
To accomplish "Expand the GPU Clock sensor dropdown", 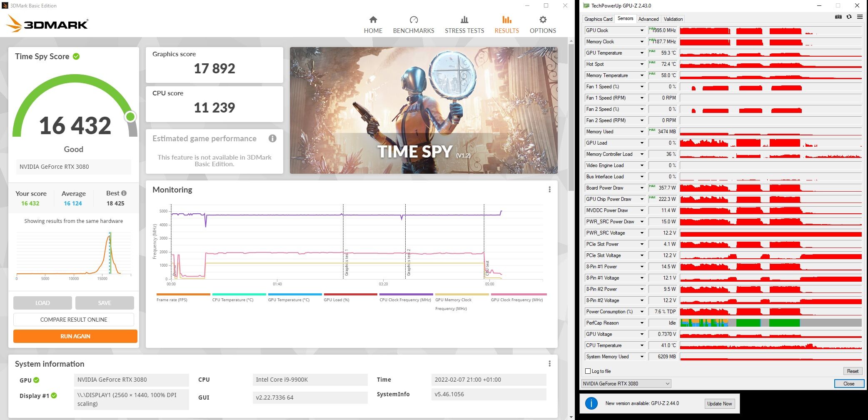I will (x=642, y=30).
